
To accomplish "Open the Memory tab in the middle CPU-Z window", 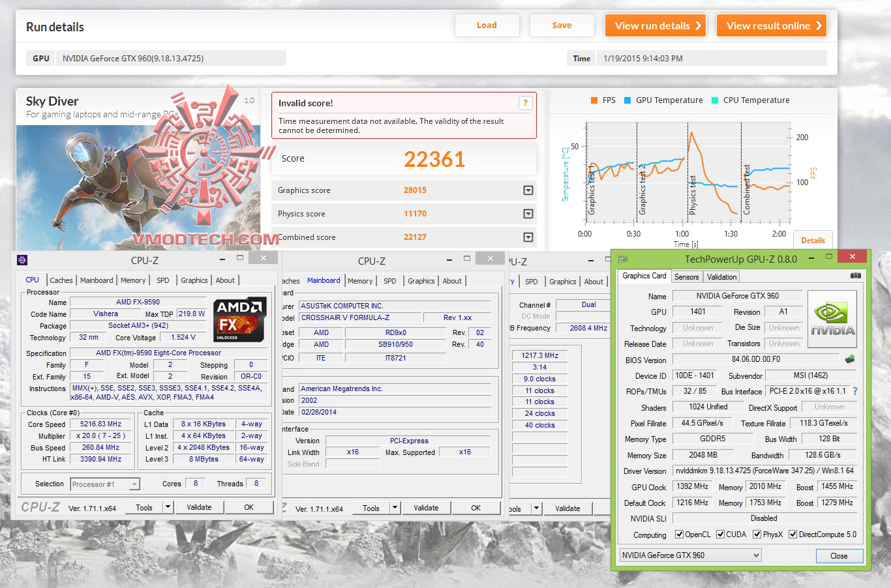I will coord(360,281).
